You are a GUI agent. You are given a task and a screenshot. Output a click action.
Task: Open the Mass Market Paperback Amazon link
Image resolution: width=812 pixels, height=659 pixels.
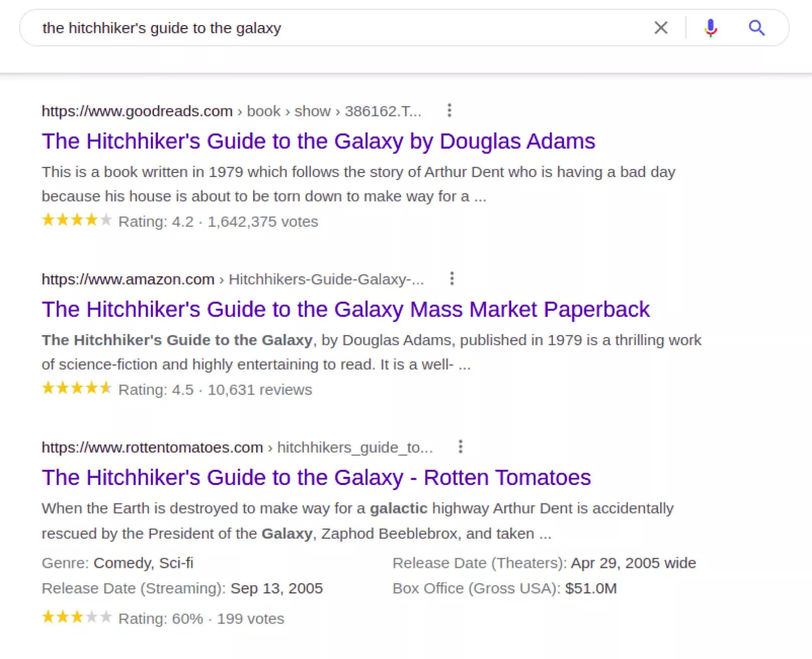(x=345, y=309)
